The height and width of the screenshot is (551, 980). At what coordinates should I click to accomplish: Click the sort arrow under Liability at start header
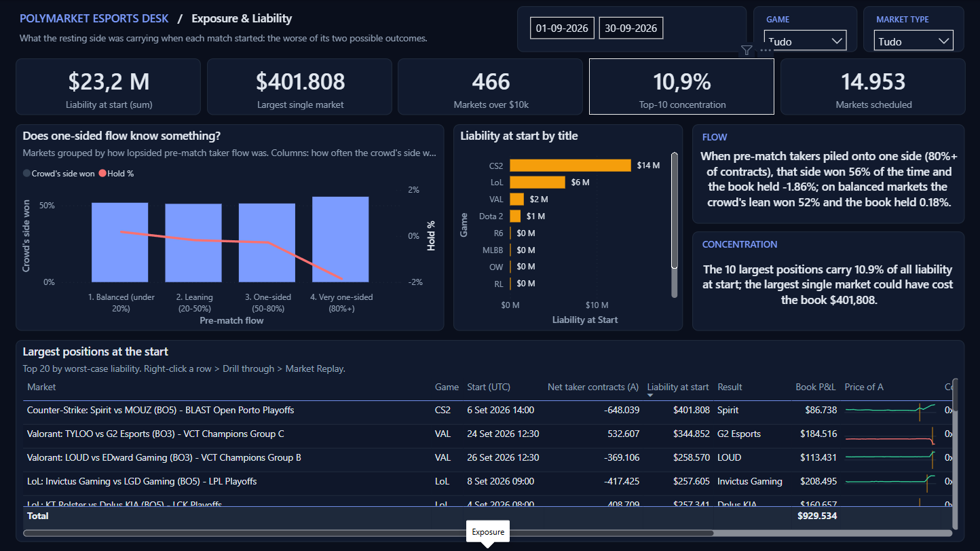(x=650, y=396)
